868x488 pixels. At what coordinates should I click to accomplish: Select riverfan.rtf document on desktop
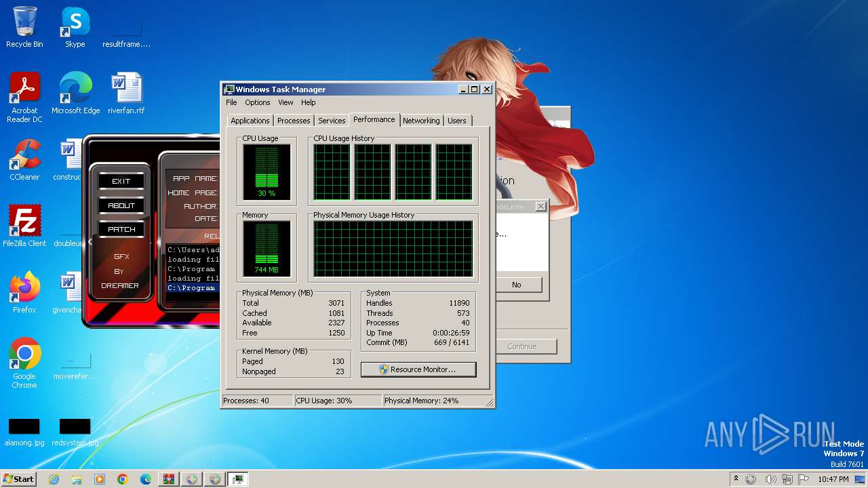[x=126, y=93]
